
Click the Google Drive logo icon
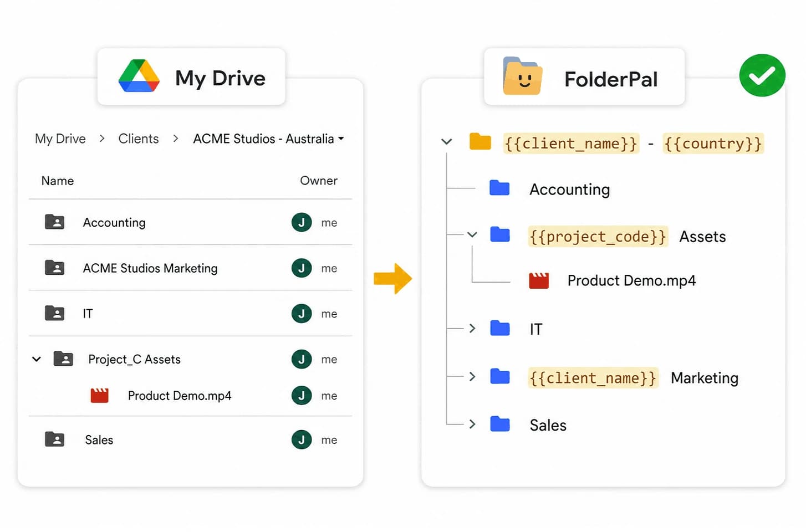tap(139, 76)
